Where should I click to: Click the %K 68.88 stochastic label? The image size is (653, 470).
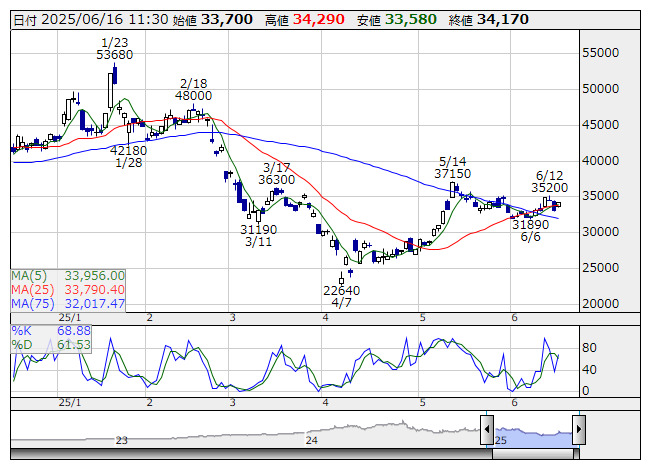[51, 331]
